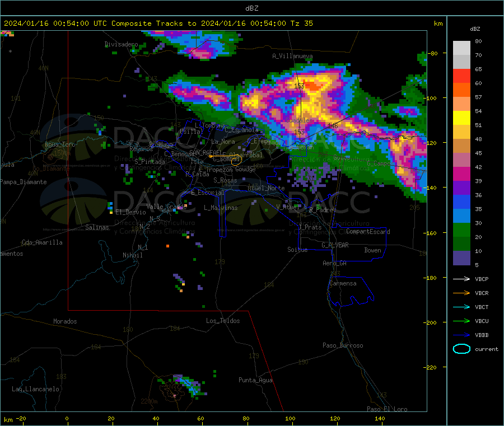Click the 'G_ALVEAR' map label
The width and height of the screenshot is (504, 426).
(335, 245)
